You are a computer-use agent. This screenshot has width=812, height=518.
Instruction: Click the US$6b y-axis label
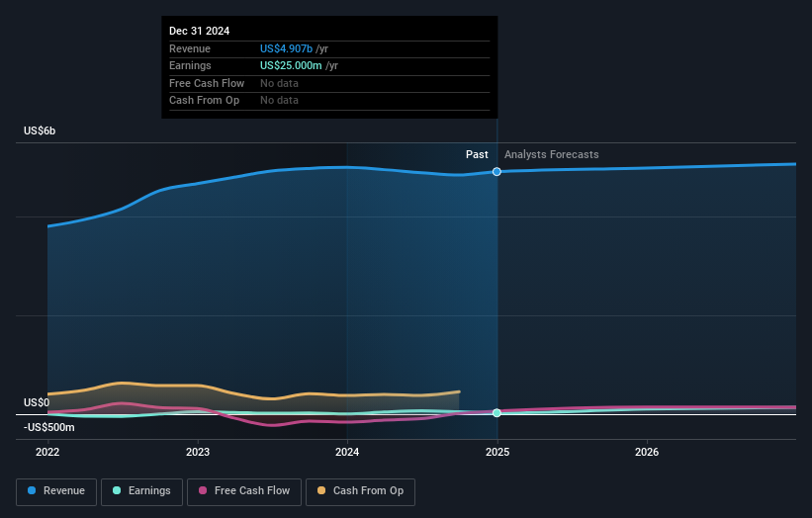pyautogui.click(x=40, y=130)
